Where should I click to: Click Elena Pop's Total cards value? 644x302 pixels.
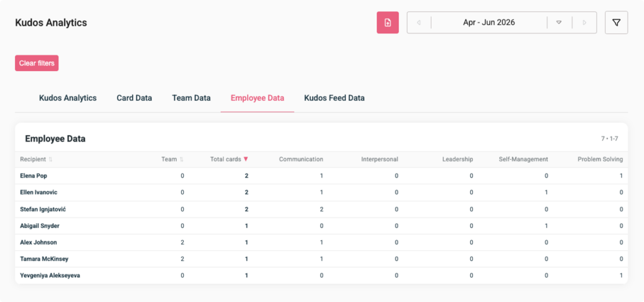pyautogui.click(x=247, y=176)
